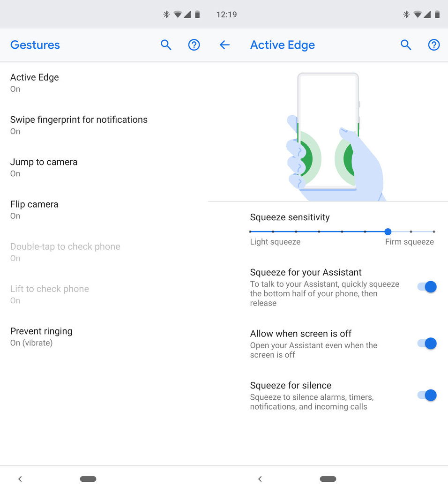Click the squeeze sensitivity slider handle
This screenshot has width=448, height=493.
(388, 232)
